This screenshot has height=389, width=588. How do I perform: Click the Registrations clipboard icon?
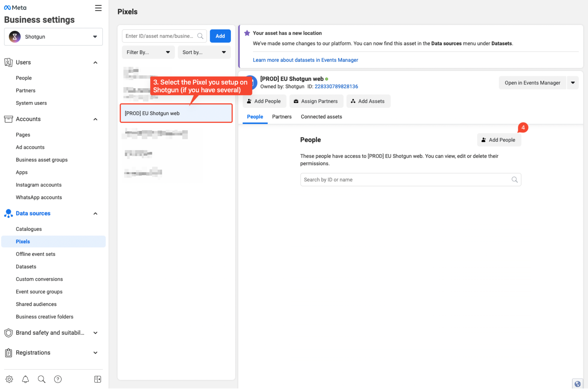(x=8, y=353)
